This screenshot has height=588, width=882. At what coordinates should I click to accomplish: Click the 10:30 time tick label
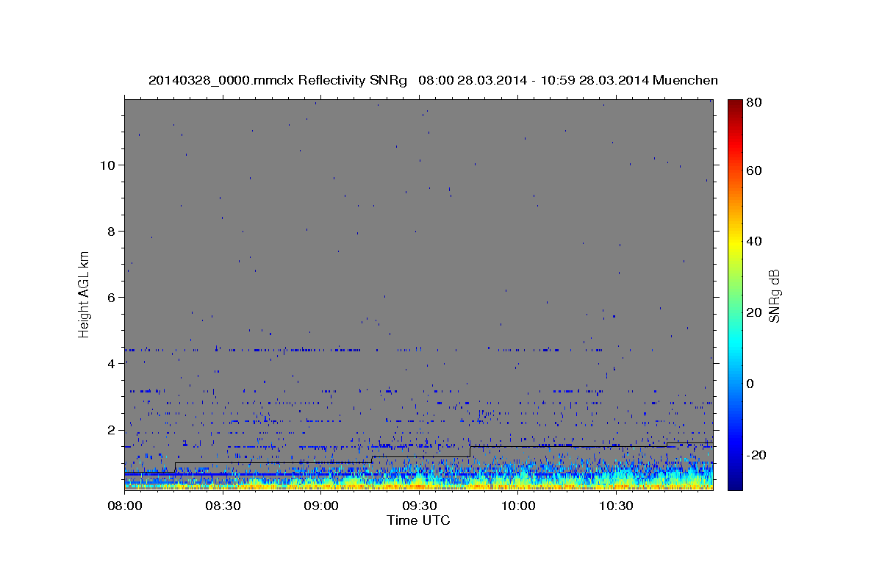point(616,506)
